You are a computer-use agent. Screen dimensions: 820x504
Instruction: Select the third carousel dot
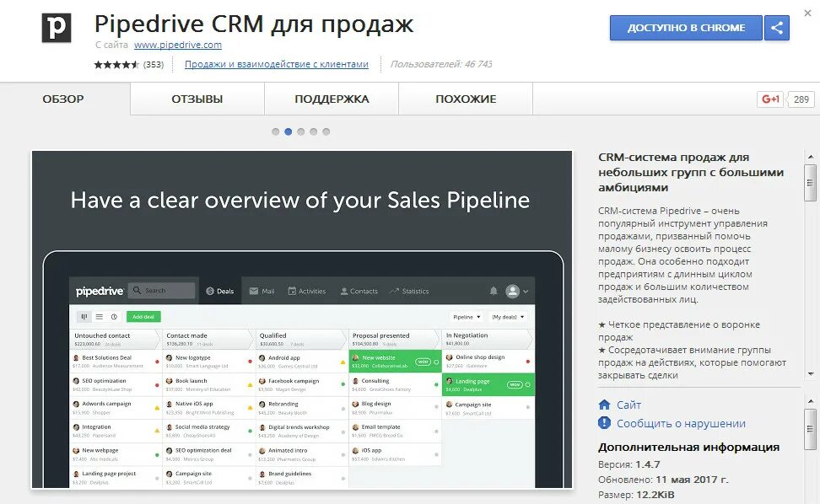click(300, 131)
